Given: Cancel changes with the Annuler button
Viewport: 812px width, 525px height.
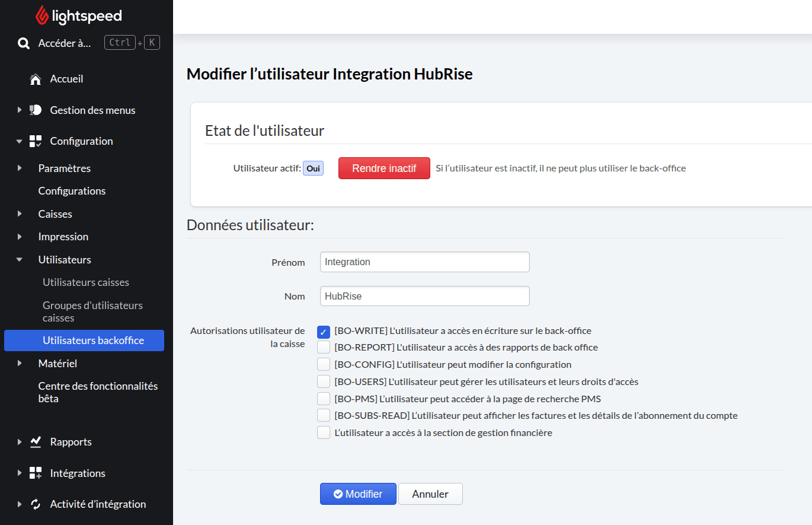Looking at the screenshot, I should 430,494.
